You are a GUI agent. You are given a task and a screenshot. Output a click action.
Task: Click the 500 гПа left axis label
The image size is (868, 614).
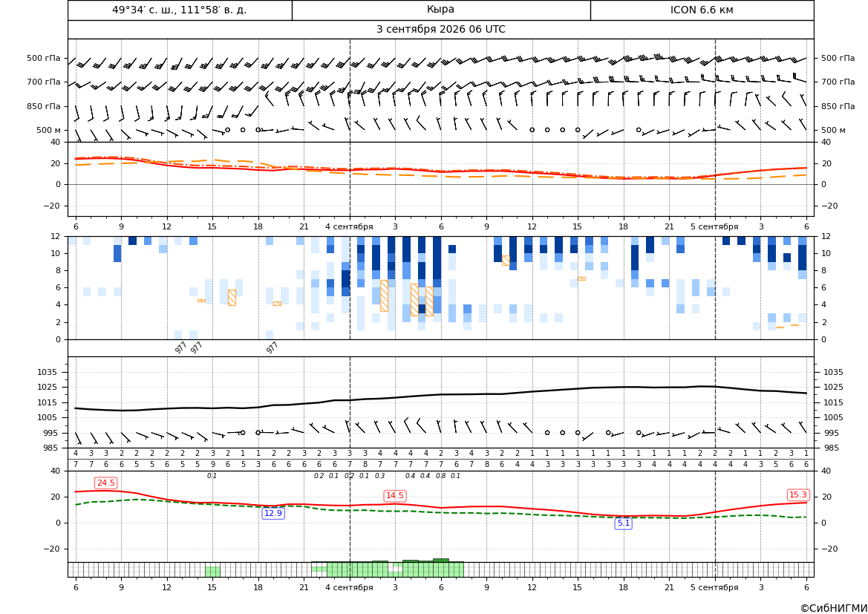[x=44, y=58]
